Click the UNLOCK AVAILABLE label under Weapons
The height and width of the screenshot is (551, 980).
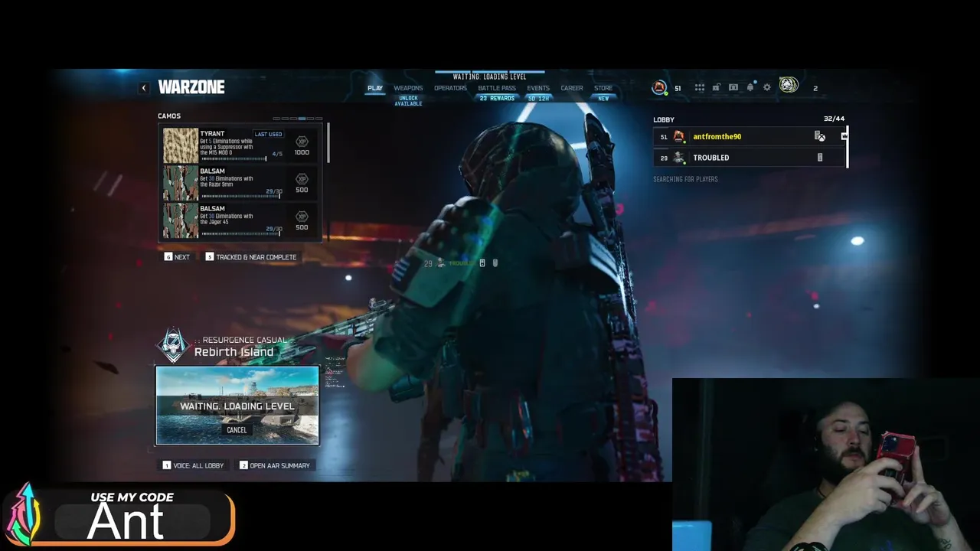point(408,101)
